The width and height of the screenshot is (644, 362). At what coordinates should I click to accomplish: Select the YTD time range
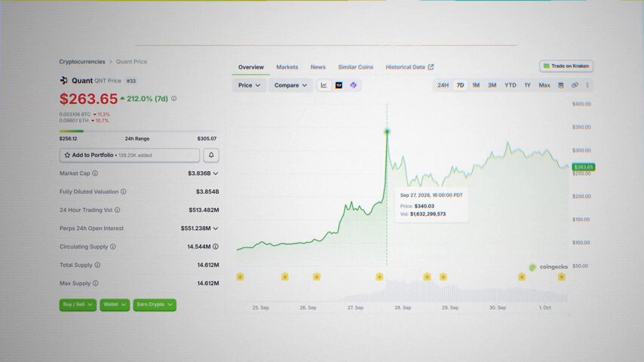coord(510,85)
